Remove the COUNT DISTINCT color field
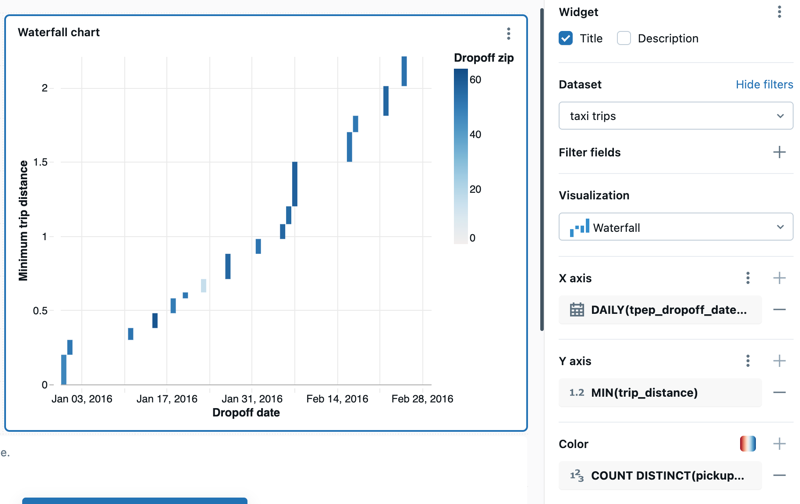Image resolution: width=800 pixels, height=504 pixels. [779, 476]
